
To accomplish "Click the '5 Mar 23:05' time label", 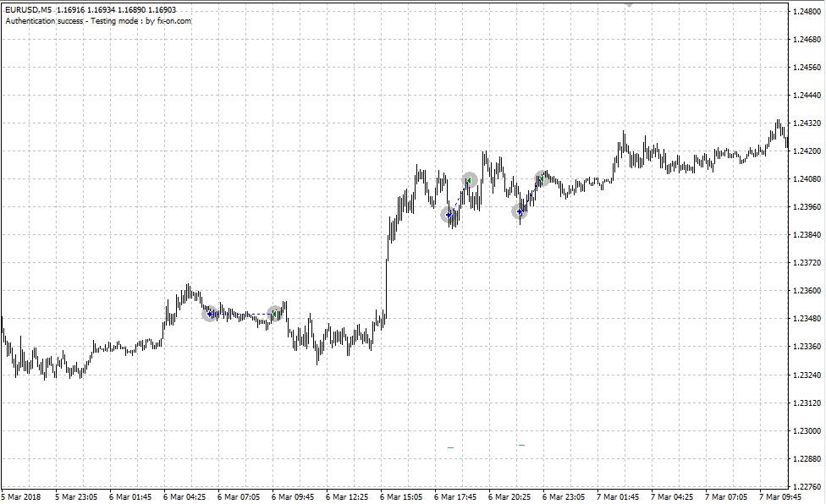I will pos(76,496).
